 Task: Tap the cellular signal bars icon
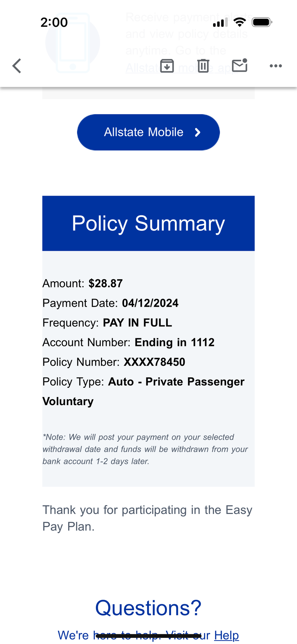coord(220,23)
